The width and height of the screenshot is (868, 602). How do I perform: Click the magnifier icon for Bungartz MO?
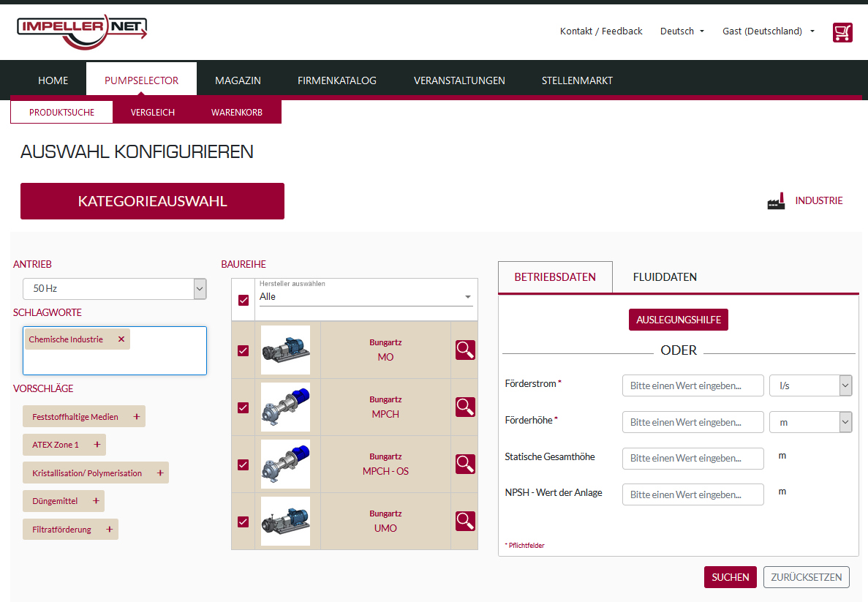tap(465, 350)
